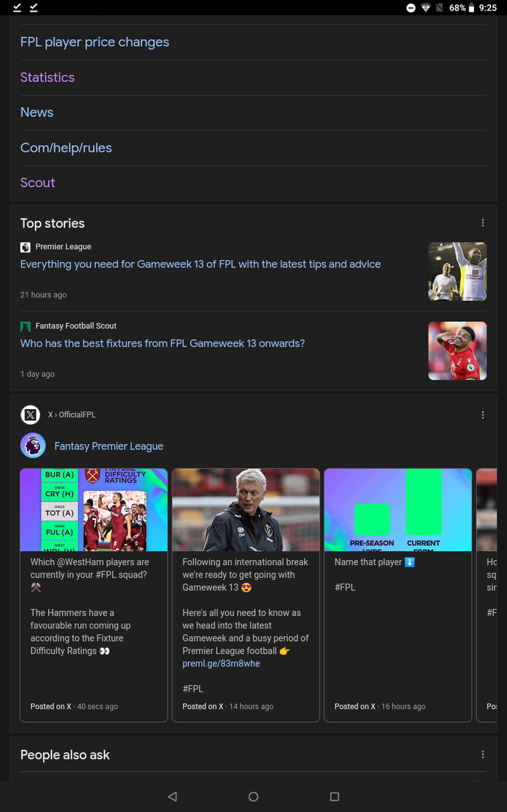Tap the Premier League favicon in Top stories

(x=25, y=247)
